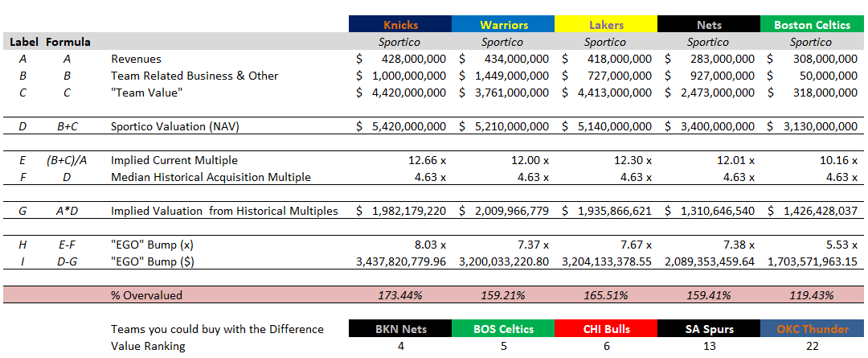Viewport: 868px width, 358px height.
Task: Select Team Related Business & Other label
Action: [x=194, y=76]
